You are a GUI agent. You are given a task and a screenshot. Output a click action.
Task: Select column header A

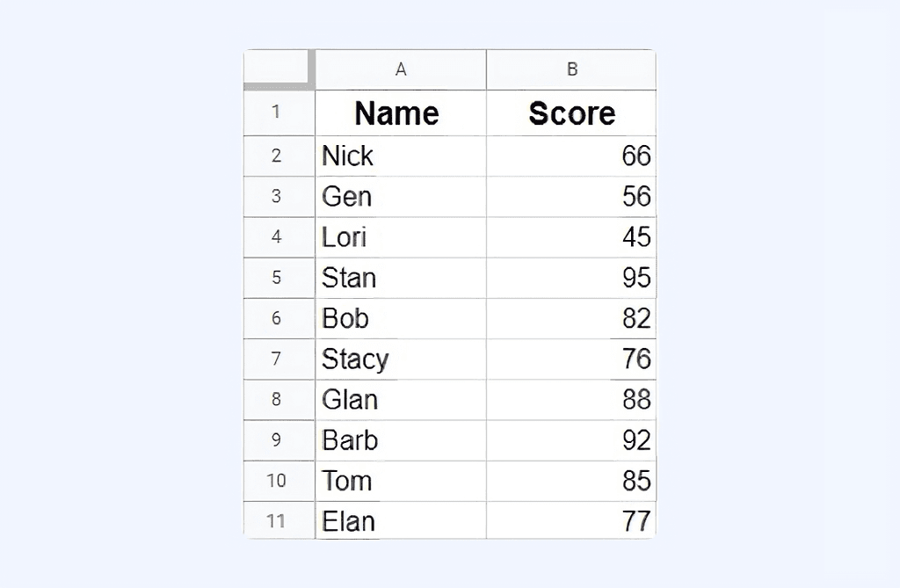pyautogui.click(x=401, y=69)
